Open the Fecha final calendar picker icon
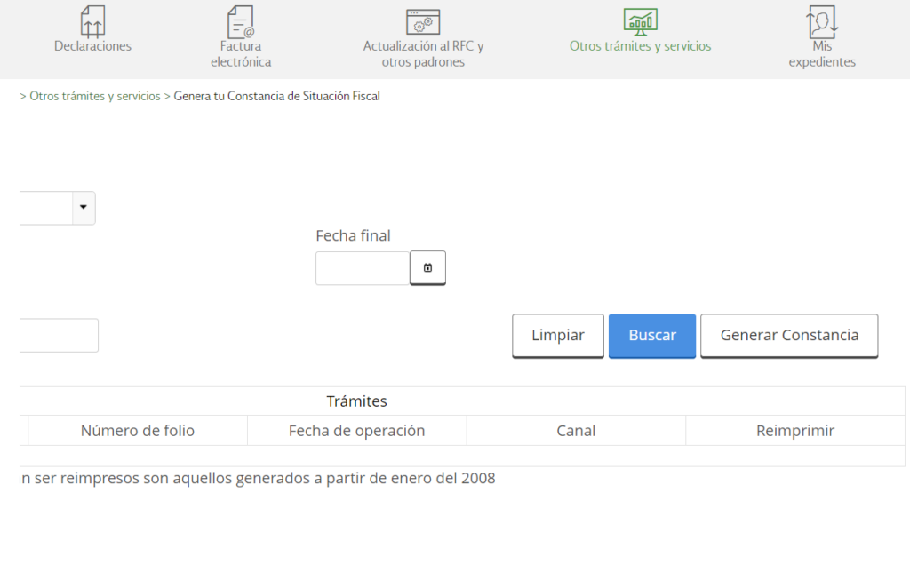 427,267
